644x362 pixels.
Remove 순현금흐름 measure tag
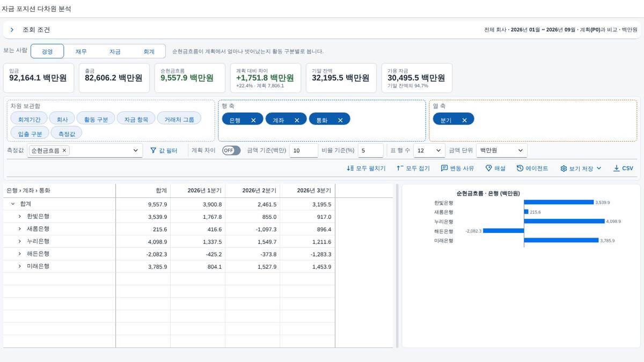point(64,151)
